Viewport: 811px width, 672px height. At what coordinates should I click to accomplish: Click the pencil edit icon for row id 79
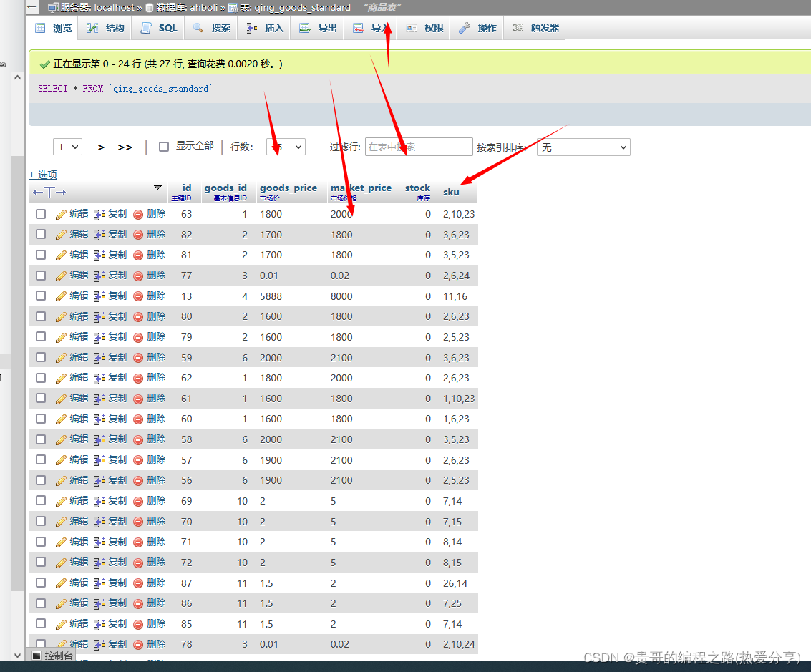click(61, 337)
